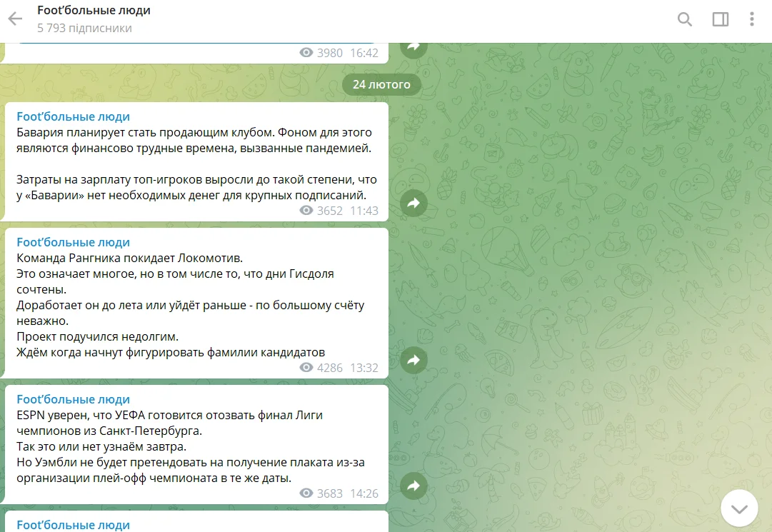Click the eye views icon showing 4286
This screenshot has width=772, height=532.
point(306,368)
